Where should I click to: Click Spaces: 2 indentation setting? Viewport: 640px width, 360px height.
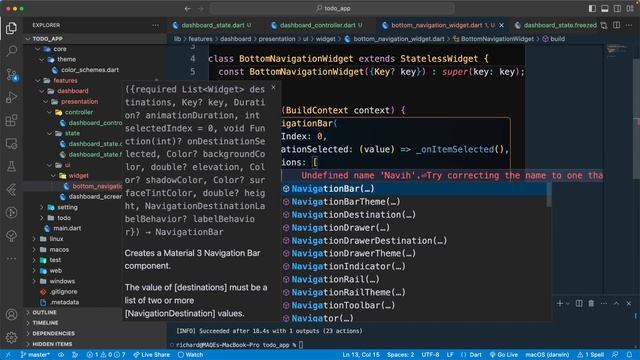[400, 355]
